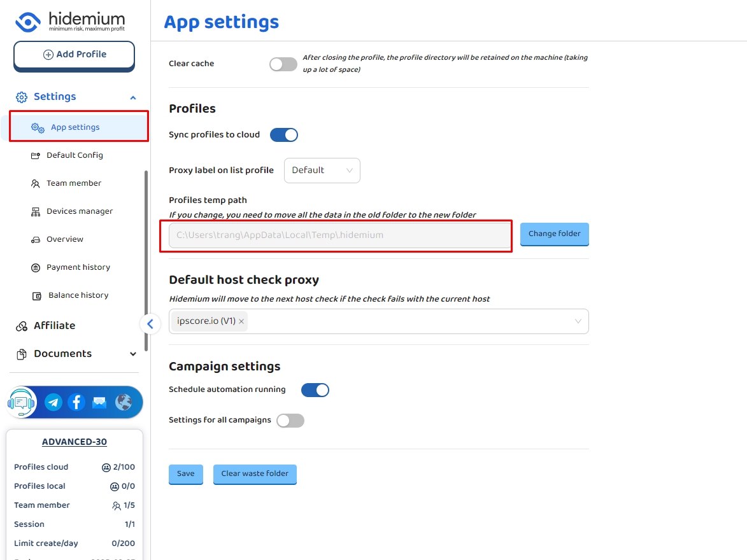Click the Profiles temp path field
Screen dimensions: 747x560
[x=339, y=235]
